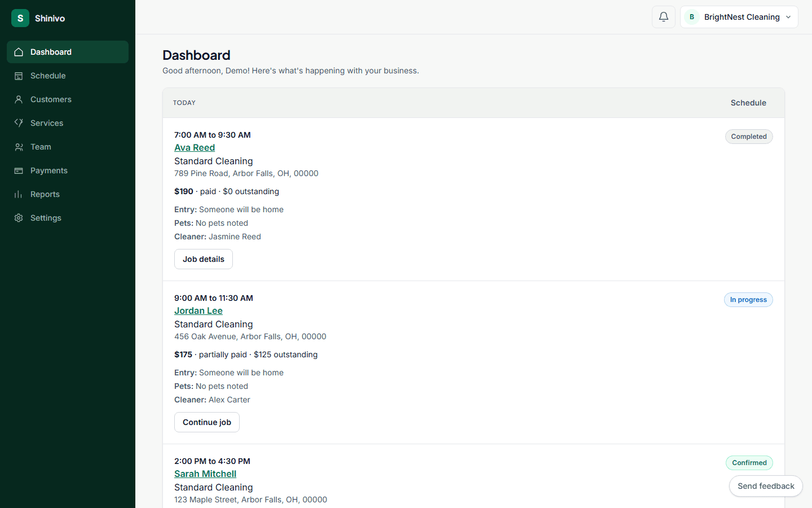Open notifications via the bell icon
The width and height of the screenshot is (812, 508).
point(664,17)
